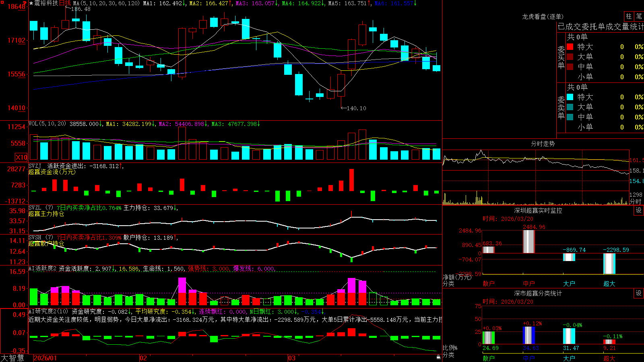The image size is (644, 362).
Task: Click the 日线 period label in chart header
Action: [x=65, y=3]
